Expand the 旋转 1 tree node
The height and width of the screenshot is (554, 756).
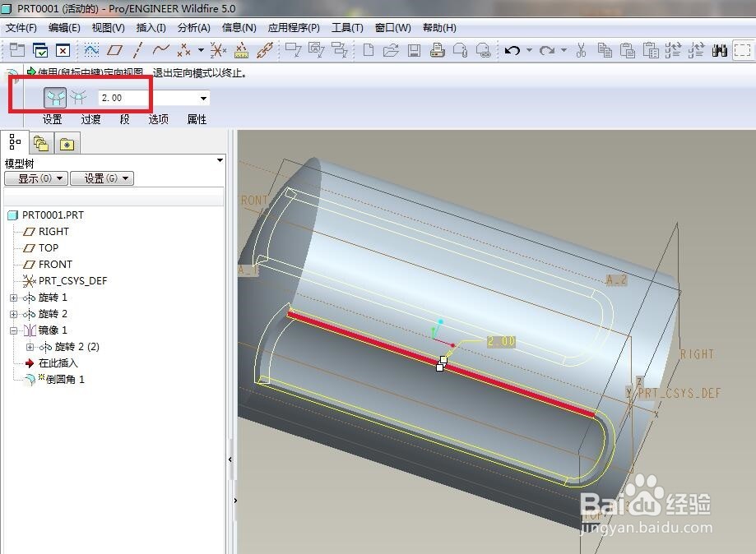[13, 298]
